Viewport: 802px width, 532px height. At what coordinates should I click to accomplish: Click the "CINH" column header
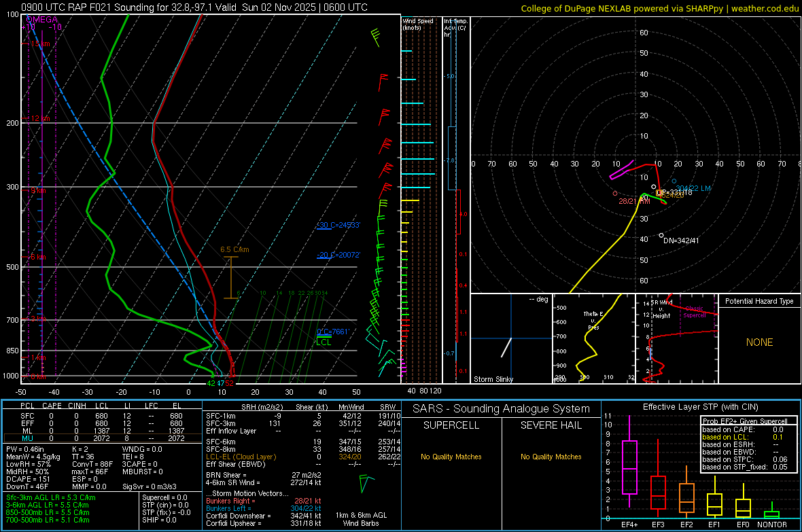pyautogui.click(x=77, y=406)
